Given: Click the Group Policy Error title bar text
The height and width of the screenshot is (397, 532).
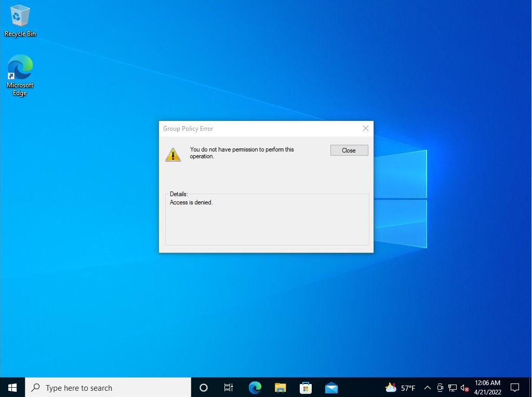Looking at the screenshot, I should click(x=188, y=129).
